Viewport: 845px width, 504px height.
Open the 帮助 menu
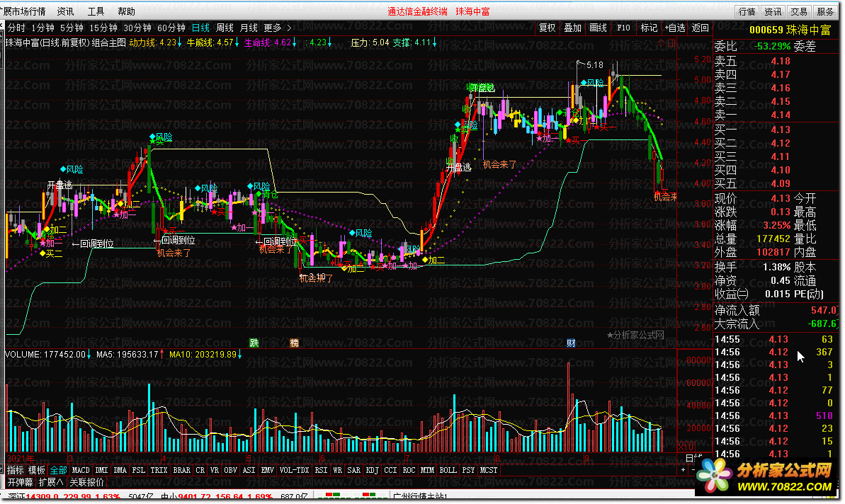click(x=126, y=11)
